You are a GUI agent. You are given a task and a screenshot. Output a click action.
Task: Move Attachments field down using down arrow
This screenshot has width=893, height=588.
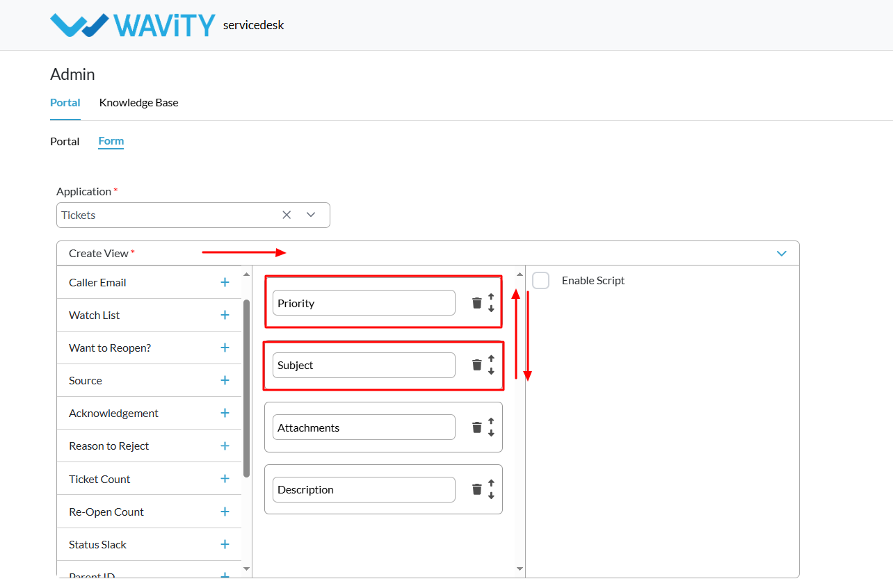(491, 433)
